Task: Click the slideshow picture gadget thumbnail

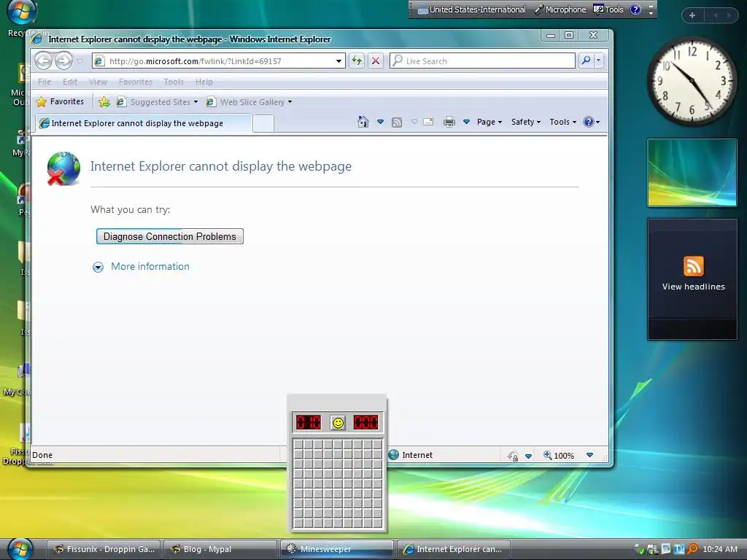Action: tap(692, 173)
